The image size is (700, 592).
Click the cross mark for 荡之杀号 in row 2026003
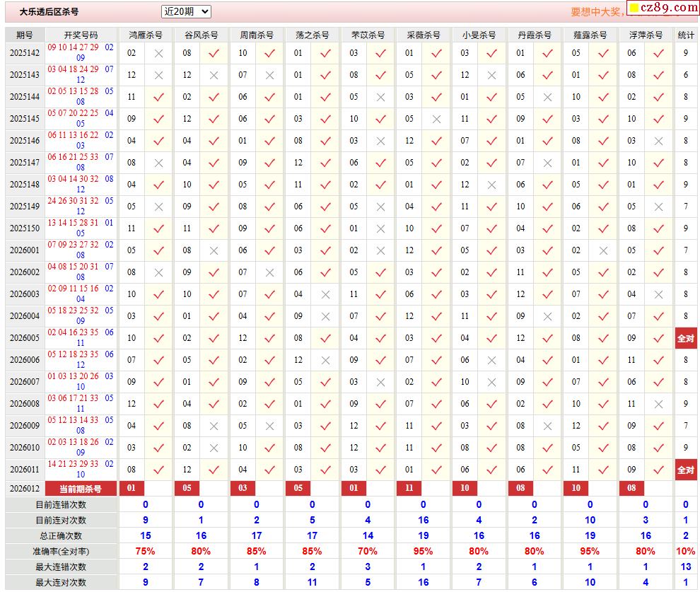(325, 294)
